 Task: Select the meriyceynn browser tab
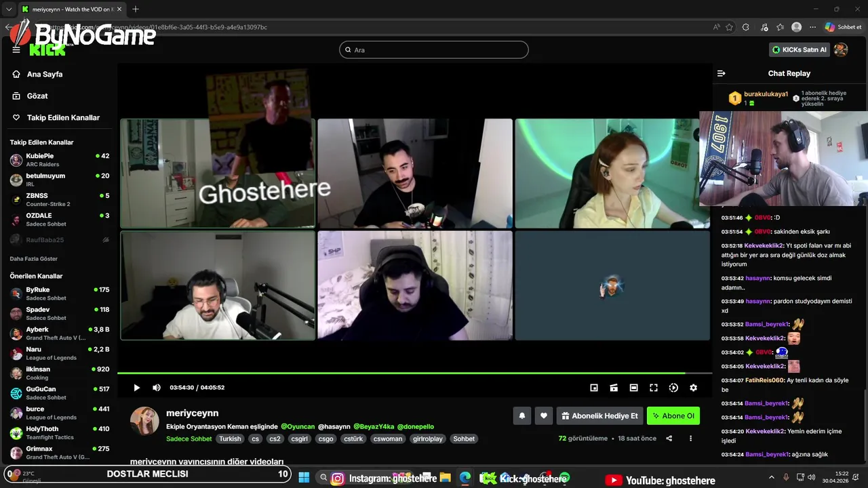(x=73, y=9)
